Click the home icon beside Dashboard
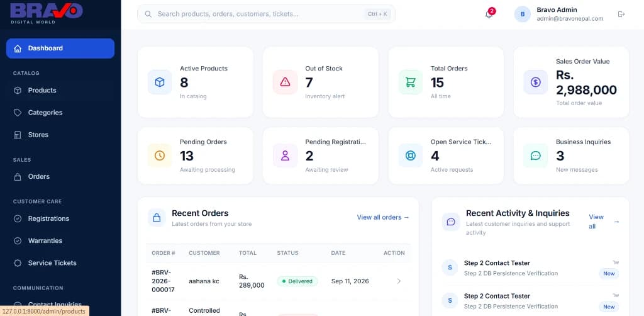This screenshot has width=644, height=316. click(x=18, y=48)
